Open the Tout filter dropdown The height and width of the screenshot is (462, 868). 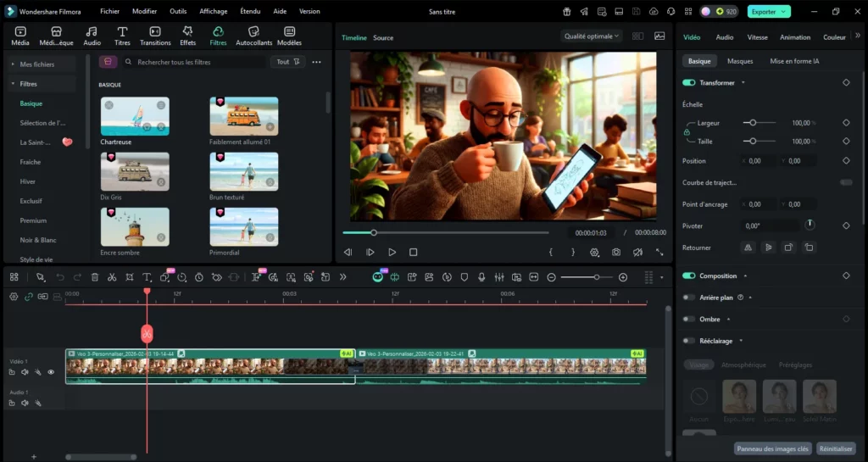coord(288,62)
